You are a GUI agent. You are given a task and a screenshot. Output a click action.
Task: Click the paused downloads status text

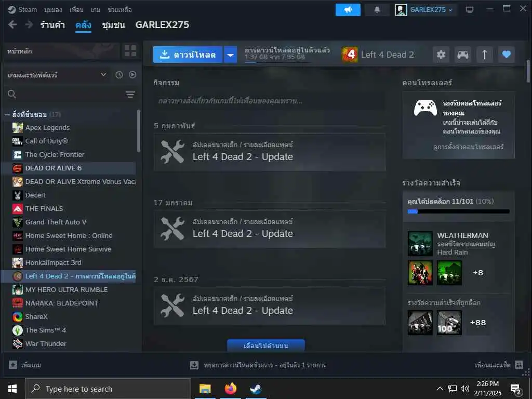264,365
